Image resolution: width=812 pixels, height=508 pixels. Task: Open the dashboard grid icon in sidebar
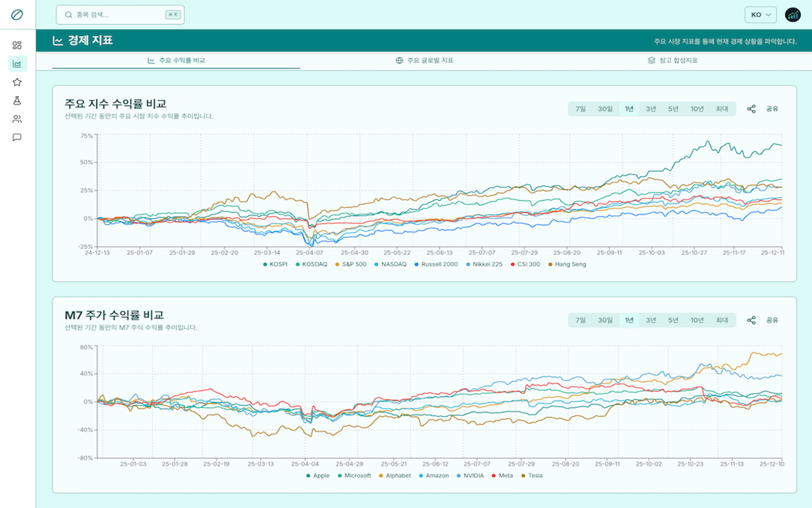tap(17, 45)
